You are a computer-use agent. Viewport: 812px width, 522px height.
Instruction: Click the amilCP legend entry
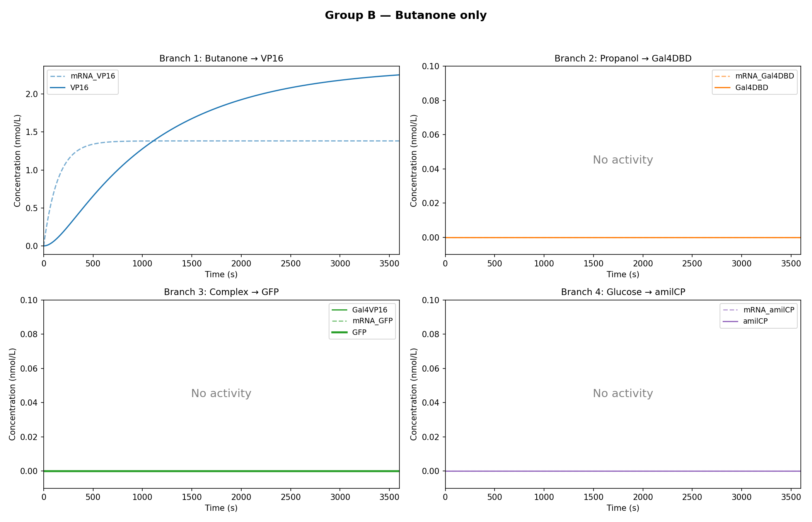tap(755, 321)
